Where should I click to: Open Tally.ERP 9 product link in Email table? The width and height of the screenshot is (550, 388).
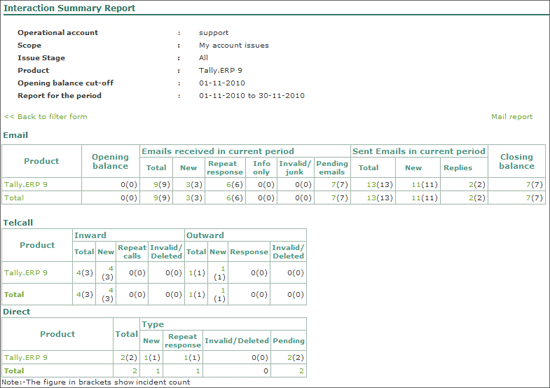pyautogui.click(x=26, y=184)
